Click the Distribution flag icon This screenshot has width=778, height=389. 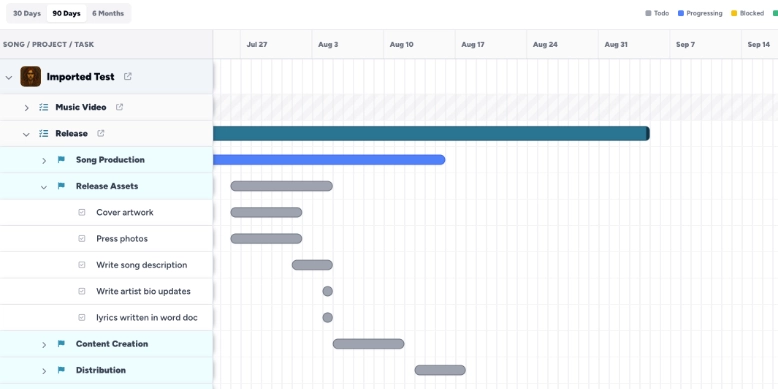tap(61, 370)
